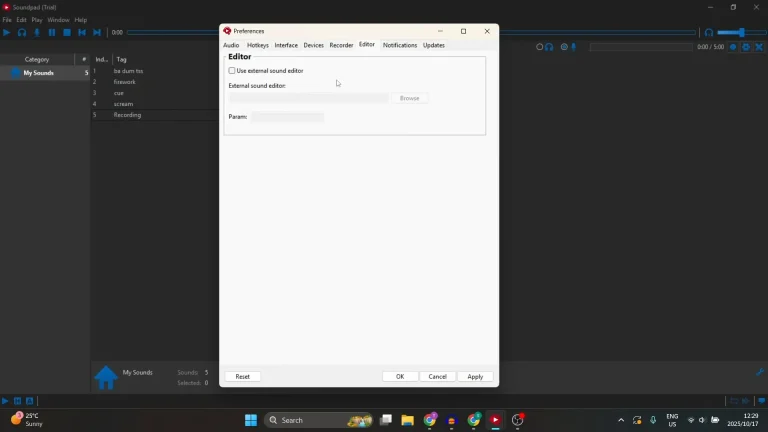Open the Edit menu
The image size is (768, 432).
point(22,20)
